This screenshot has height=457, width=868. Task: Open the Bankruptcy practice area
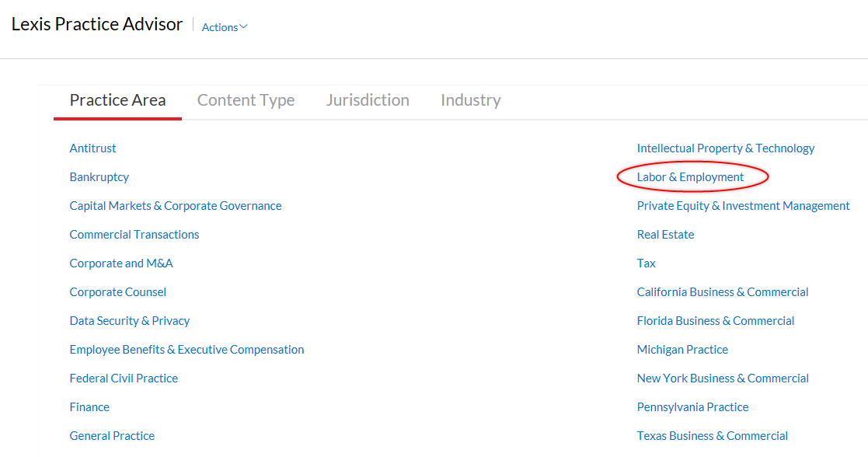click(x=99, y=177)
